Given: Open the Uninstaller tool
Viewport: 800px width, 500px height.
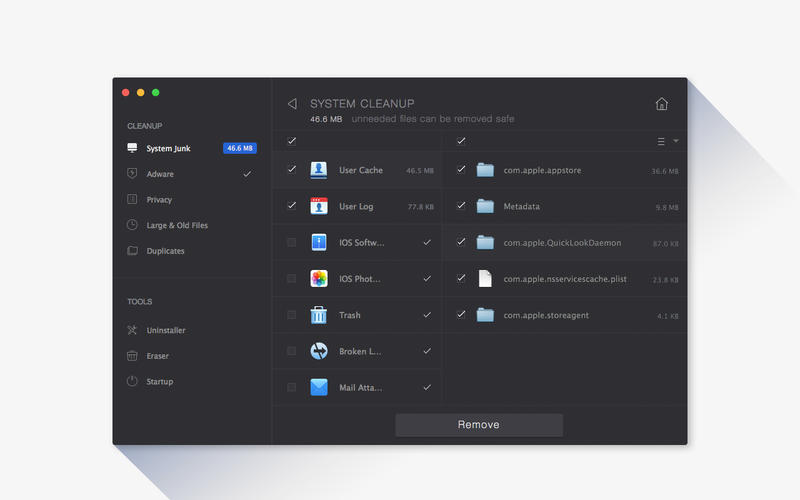Looking at the screenshot, I should (165, 330).
